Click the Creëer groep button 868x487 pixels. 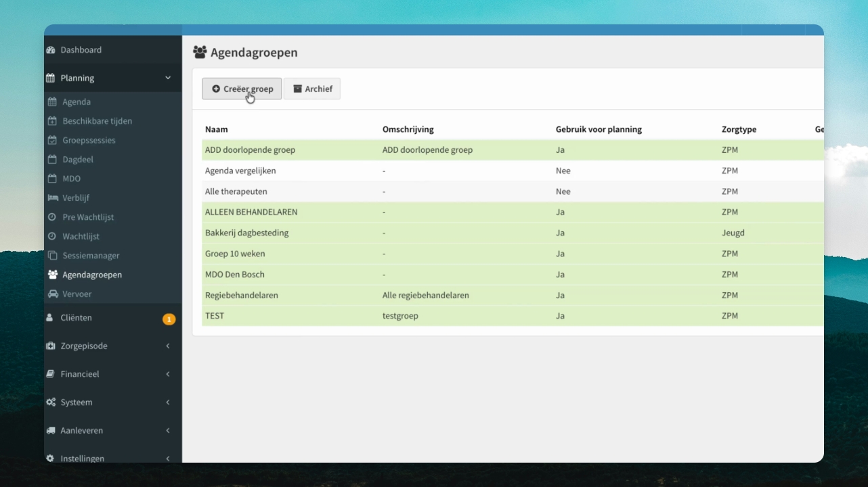tap(242, 89)
